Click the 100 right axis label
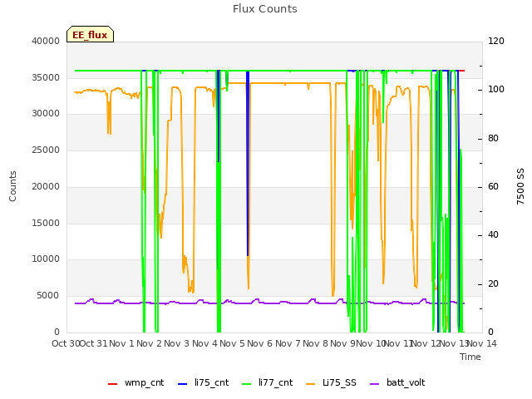532x399 pixels. pyautogui.click(x=496, y=90)
